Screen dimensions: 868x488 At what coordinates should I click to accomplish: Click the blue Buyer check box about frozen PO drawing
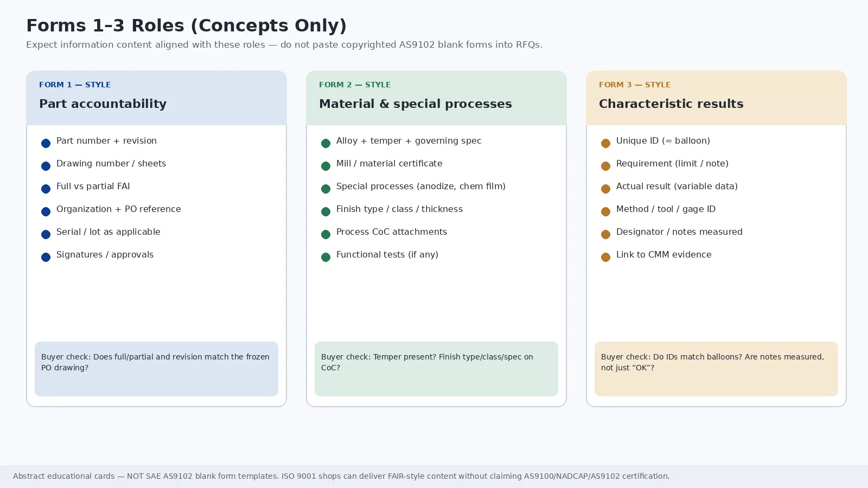(x=156, y=369)
